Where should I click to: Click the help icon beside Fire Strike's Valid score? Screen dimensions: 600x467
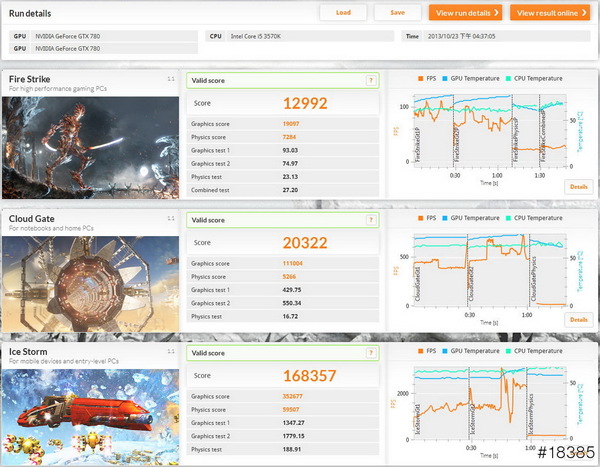[370, 80]
